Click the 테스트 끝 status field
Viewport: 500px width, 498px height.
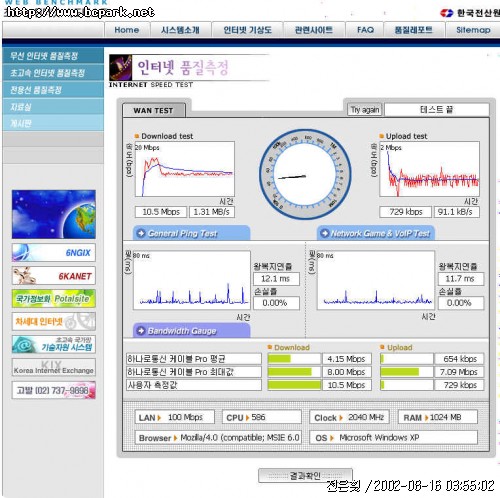point(437,110)
